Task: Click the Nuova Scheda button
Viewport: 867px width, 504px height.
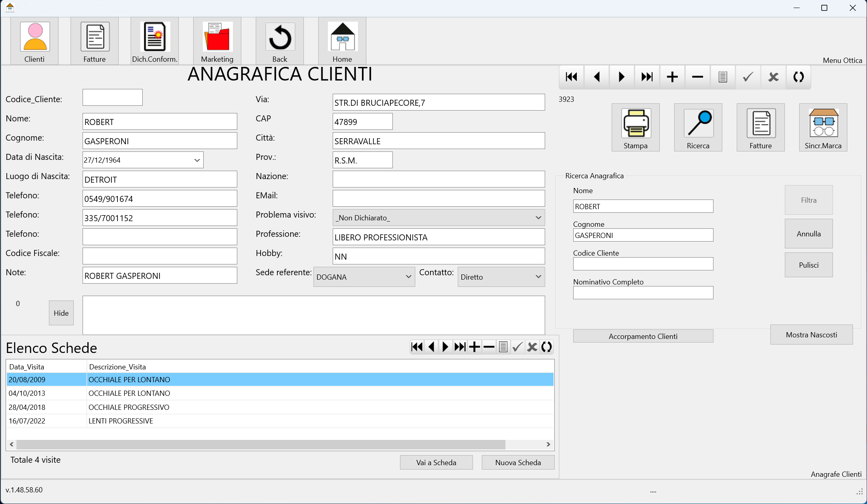Action: pyautogui.click(x=518, y=462)
